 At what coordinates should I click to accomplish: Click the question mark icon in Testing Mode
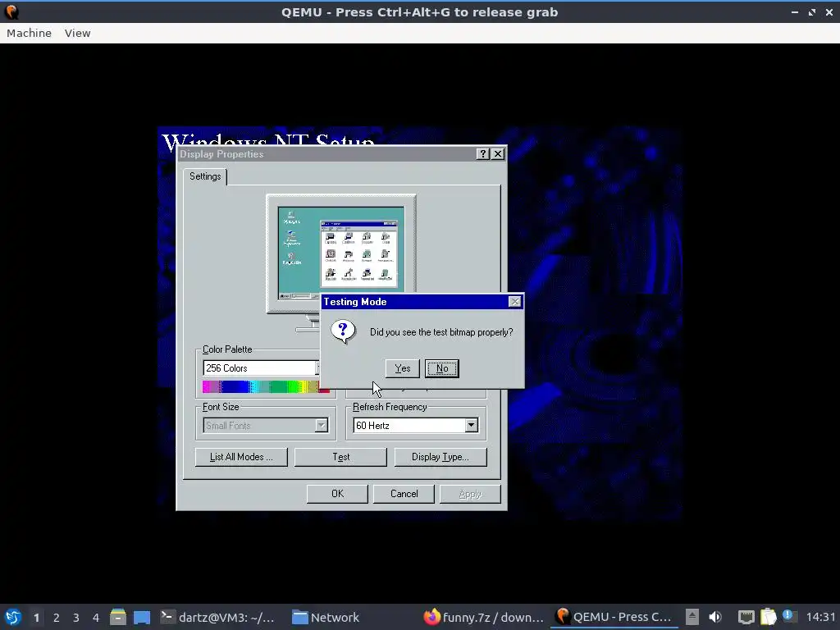(344, 331)
